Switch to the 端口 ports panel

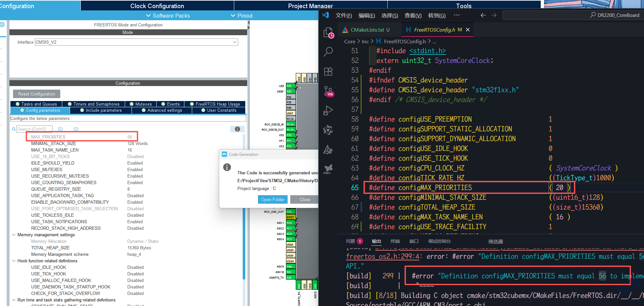pos(414,241)
